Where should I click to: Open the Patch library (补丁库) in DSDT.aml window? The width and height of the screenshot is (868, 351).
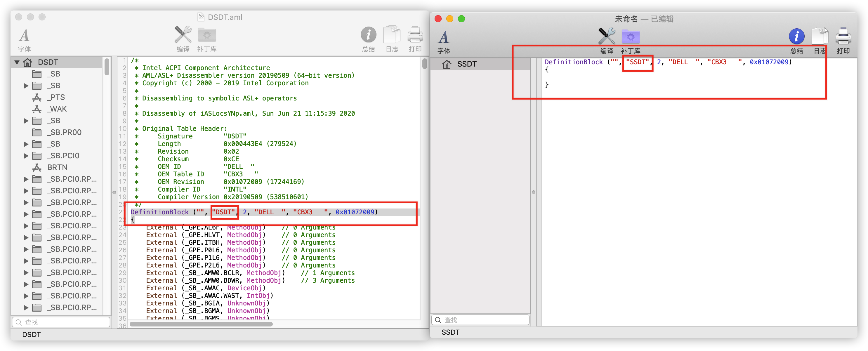pyautogui.click(x=206, y=35)
